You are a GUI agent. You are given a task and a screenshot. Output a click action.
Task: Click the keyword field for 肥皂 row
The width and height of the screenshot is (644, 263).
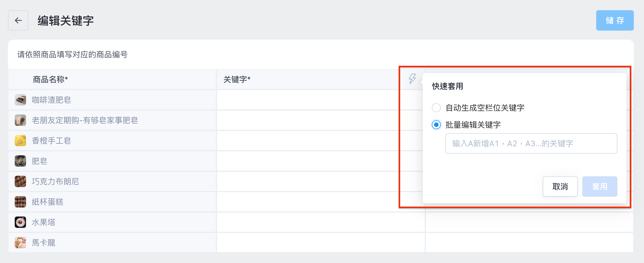pos(321,161)
